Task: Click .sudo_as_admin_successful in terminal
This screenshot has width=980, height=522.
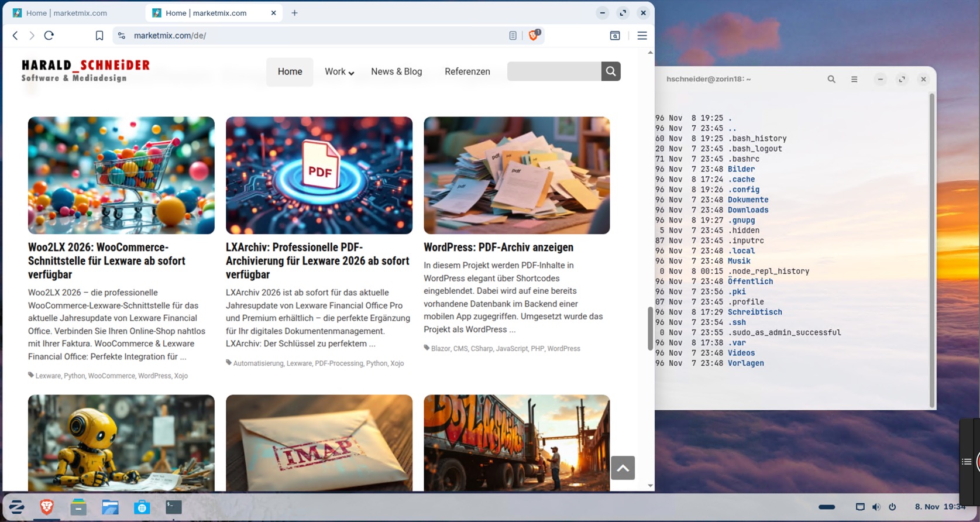Action: pos(784,332)
